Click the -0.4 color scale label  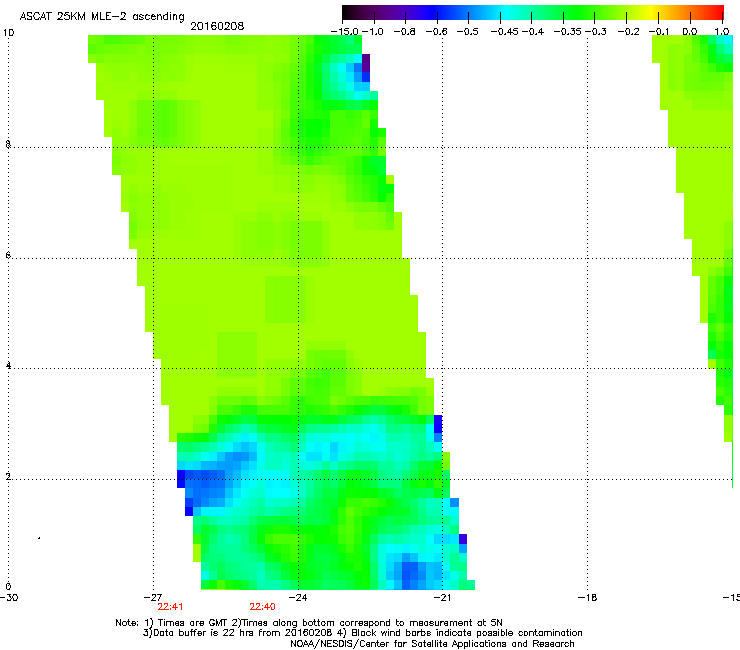[x=533, y=32]
